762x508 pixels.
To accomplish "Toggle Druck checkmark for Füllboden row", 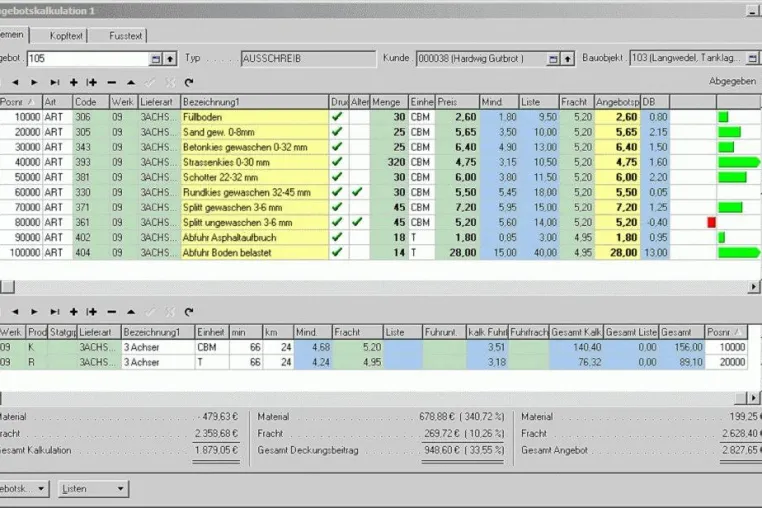I will click(x=337, y=117).
